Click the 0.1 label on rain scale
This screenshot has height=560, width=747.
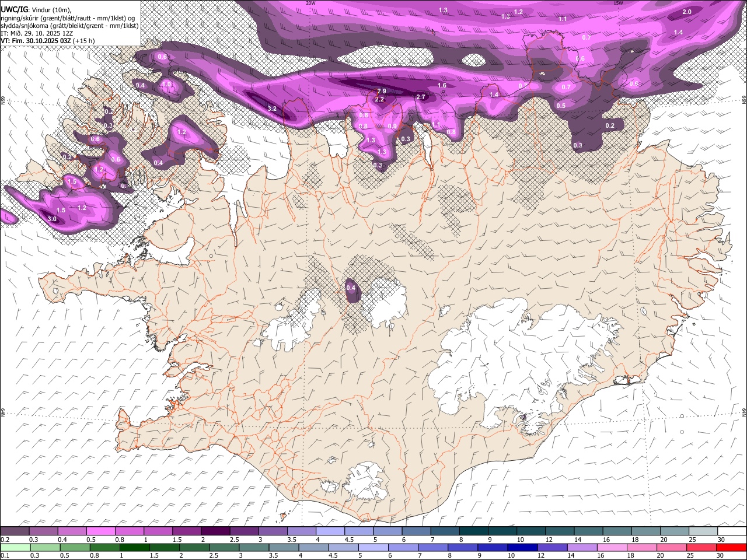click(5, 555)
